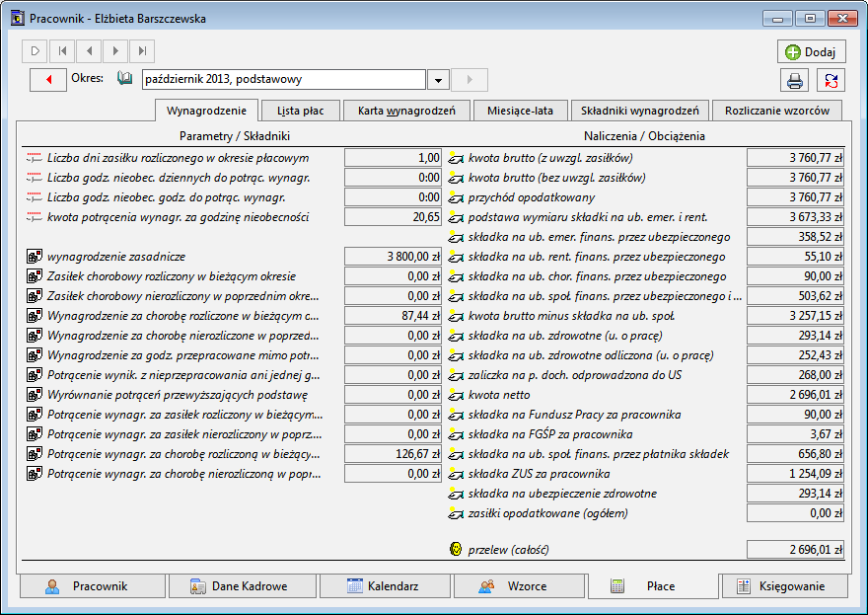Open the Pracownik bottom tab

click(93, 586)
